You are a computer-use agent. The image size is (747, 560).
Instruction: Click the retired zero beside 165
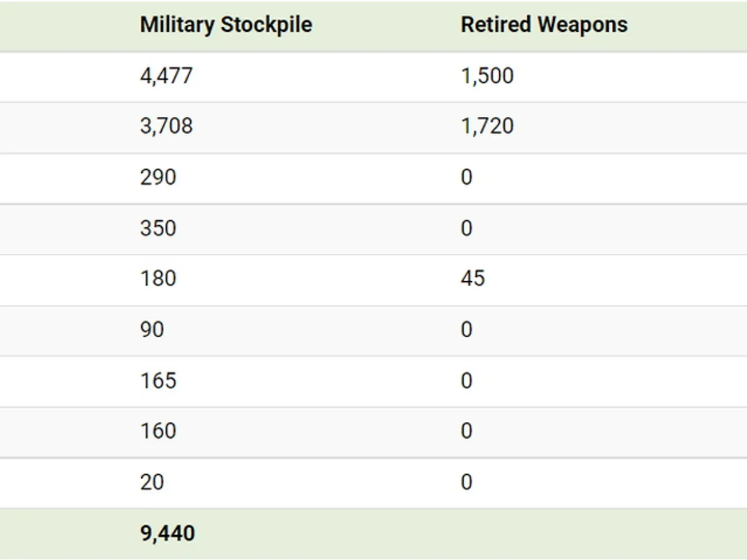click(466, 380)
